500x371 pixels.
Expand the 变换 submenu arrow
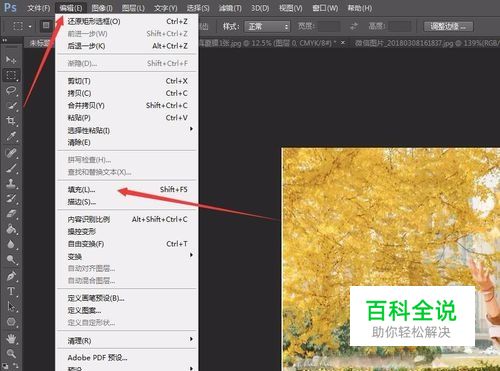(191, 255)
